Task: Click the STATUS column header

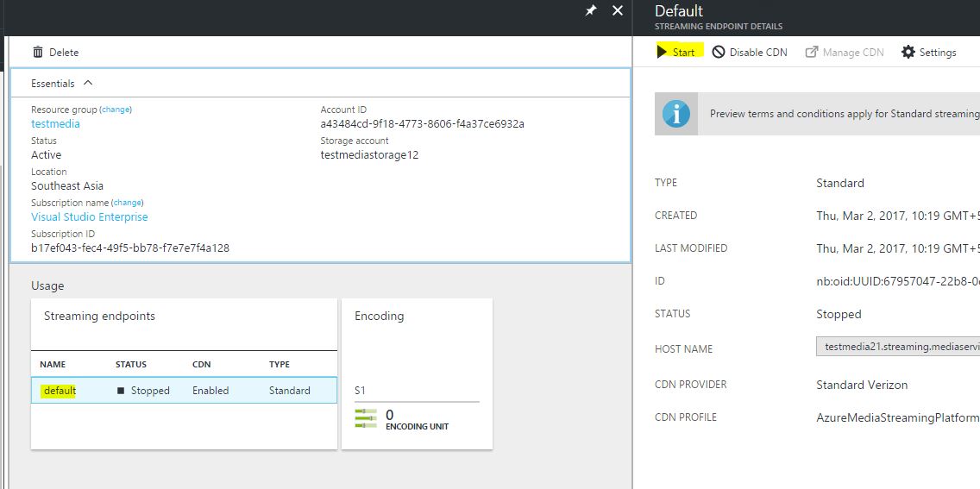Action: 131,365
